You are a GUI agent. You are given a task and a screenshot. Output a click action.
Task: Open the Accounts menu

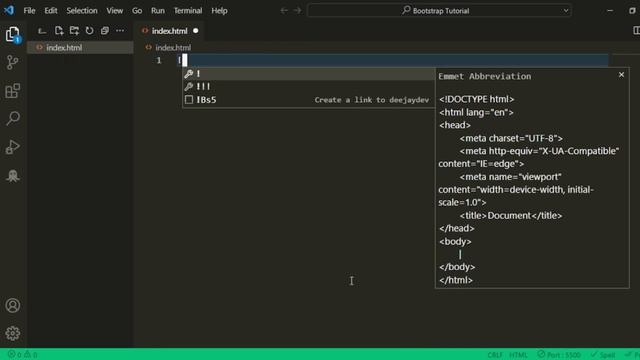point(13,305)
